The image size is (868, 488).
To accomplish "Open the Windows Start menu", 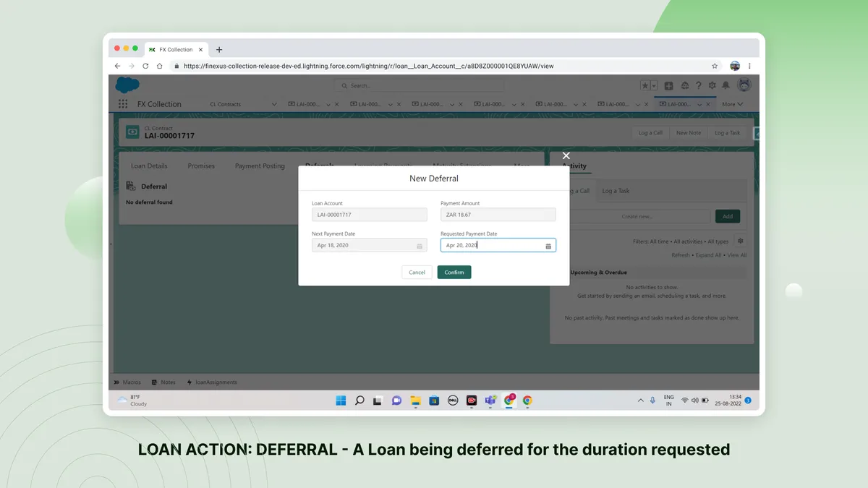I will pos(341,400).
